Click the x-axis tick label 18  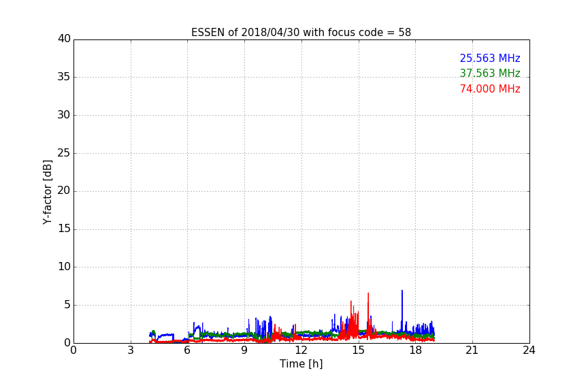pyautogui.click(x=415, y=350)
